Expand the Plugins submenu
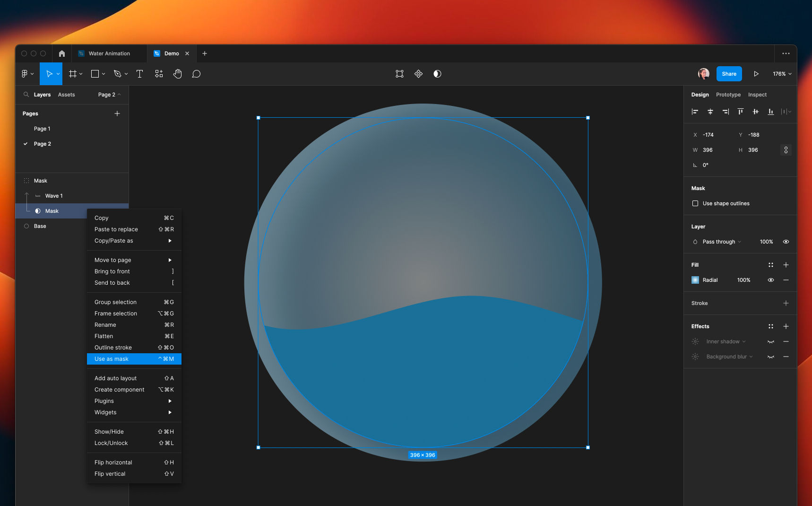 click(x=134, y=401)
